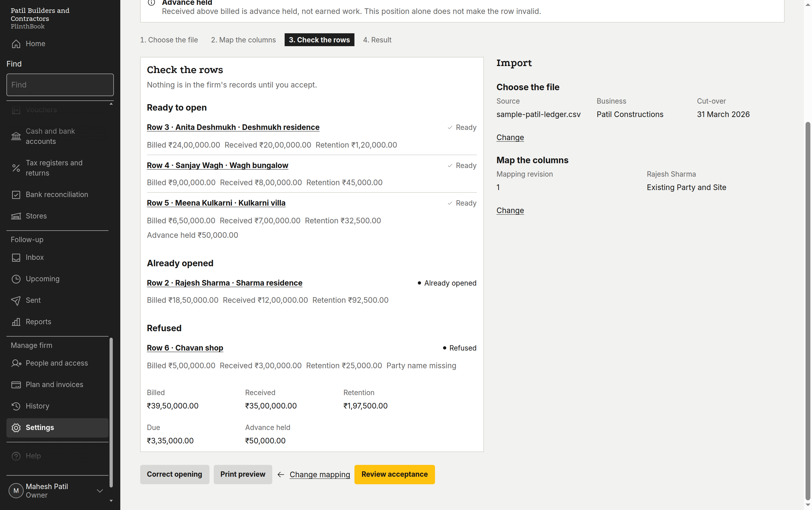Click the back arrow beside Change mapping
The height and width of the screenshot is (510, 812).
(x=281, y=475)
